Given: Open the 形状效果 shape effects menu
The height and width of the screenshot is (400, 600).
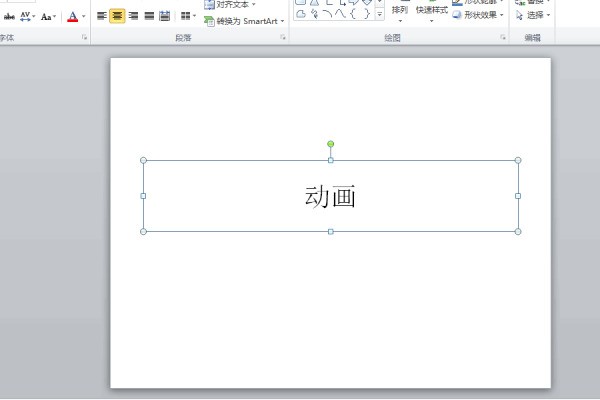Looking at the screenshot, I should click(478, 15).
